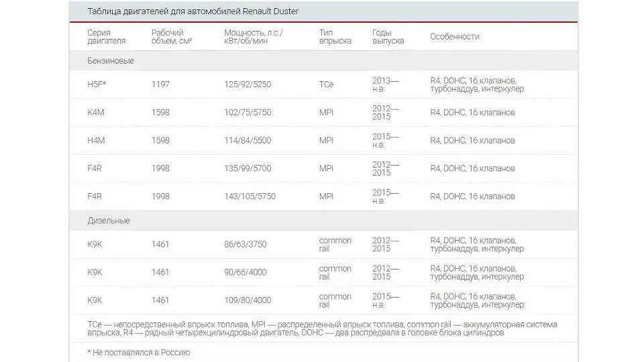
Task: Click the 'Бензиновые' section heading
Action: click(111, 61)
